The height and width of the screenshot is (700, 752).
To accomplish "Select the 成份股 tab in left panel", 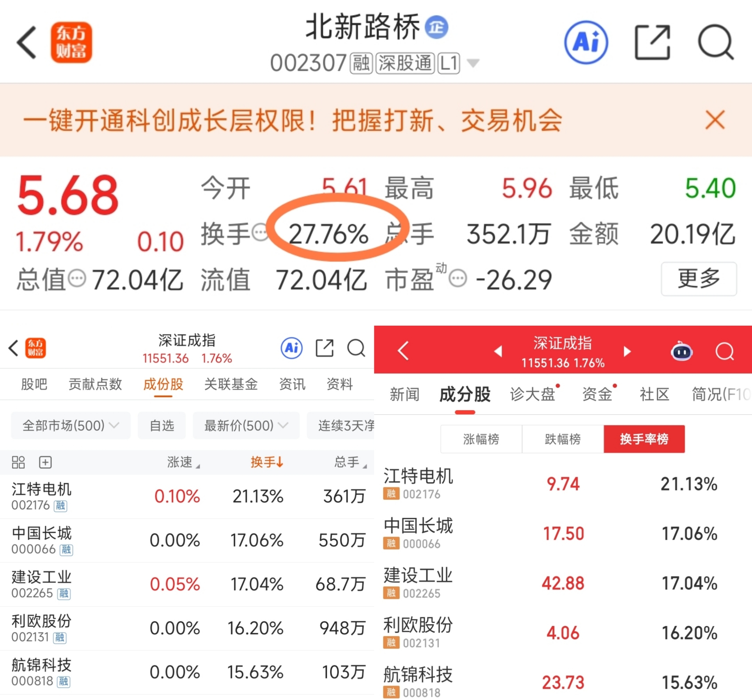I will point(163,384).
